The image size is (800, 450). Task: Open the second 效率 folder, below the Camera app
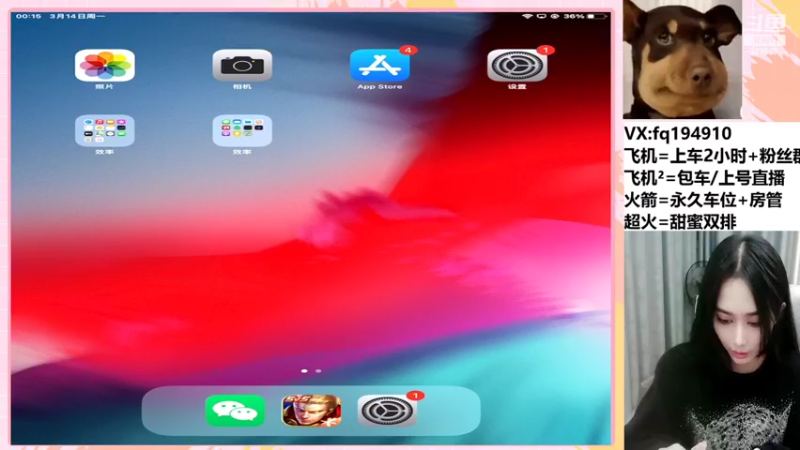point(242,131)
